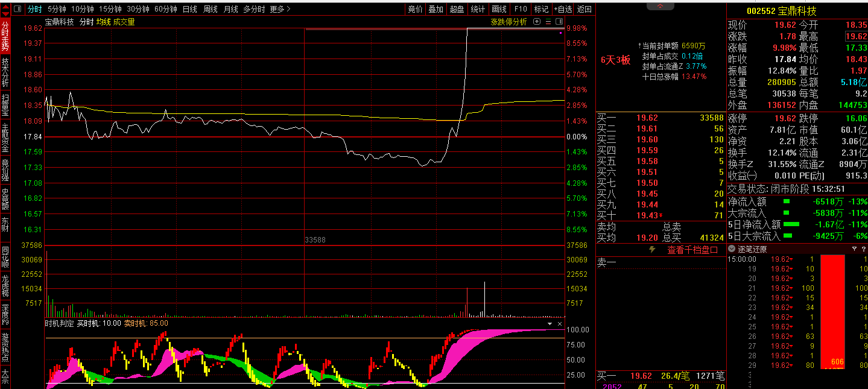The width and height of the screenshot is (868, 389).
Task: Open the 30分钟 chart tab
Action: (x=138, y=9)
